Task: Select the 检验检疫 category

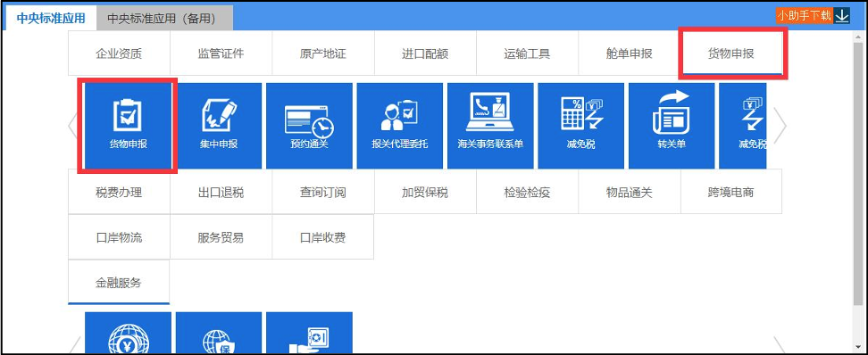Action: [527, 192]
